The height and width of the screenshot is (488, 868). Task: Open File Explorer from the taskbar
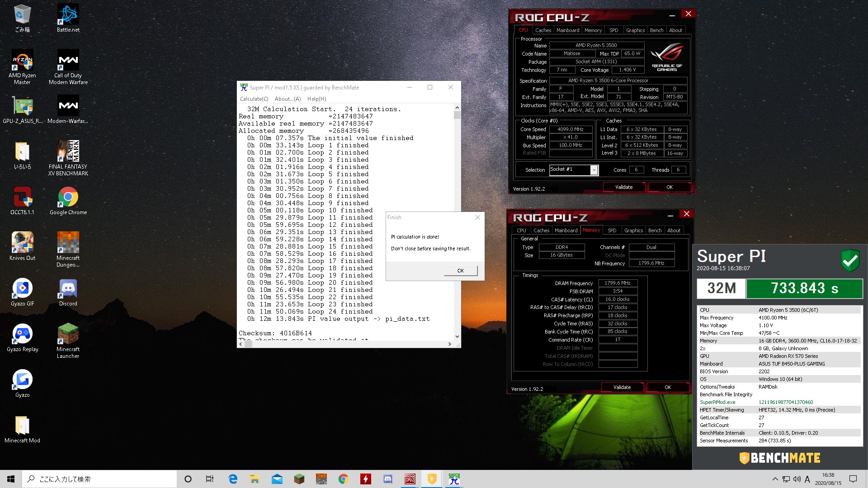[x=255, y=479]
